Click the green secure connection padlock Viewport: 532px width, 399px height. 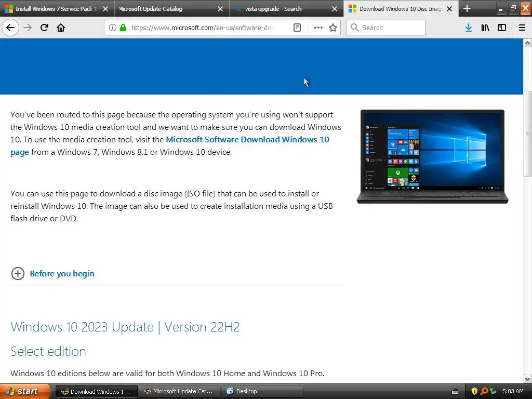point(123,28)
